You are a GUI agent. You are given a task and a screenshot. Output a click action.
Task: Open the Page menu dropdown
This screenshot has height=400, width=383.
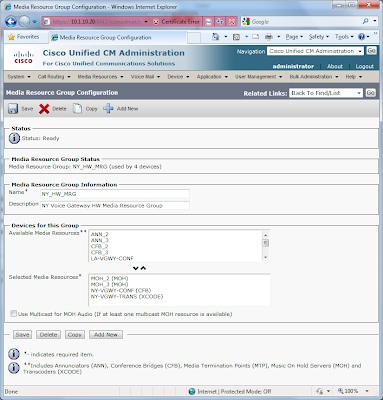[x=294, y=37]
